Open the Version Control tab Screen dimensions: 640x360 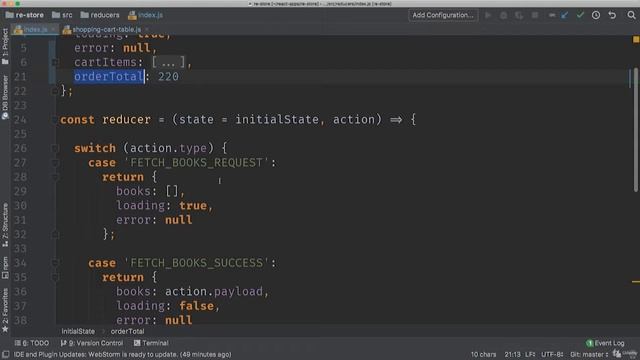pos(92,343)
